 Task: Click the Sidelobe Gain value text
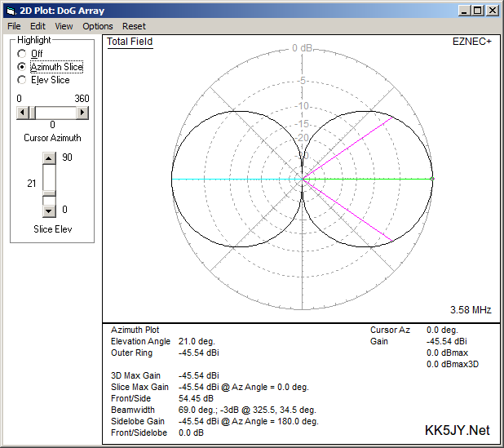(249, 421)
